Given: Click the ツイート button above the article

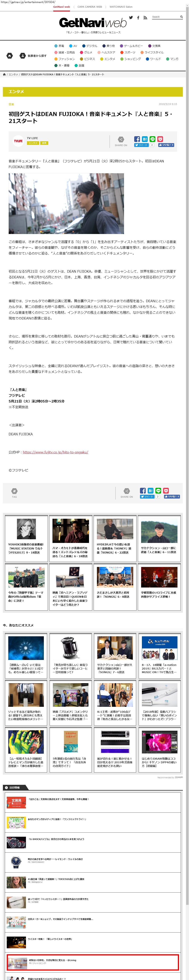Looking at the screenshot, I should (x=141, y=145).
